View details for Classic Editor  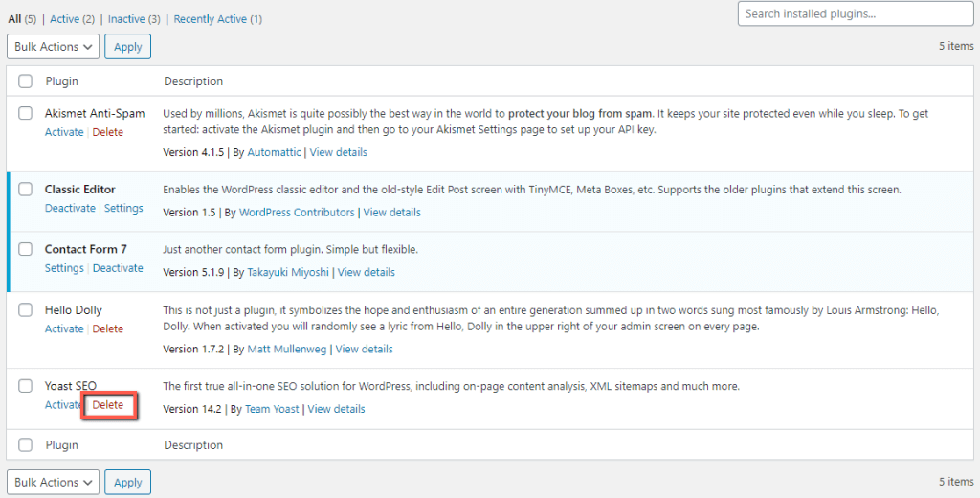pos(391,212)
